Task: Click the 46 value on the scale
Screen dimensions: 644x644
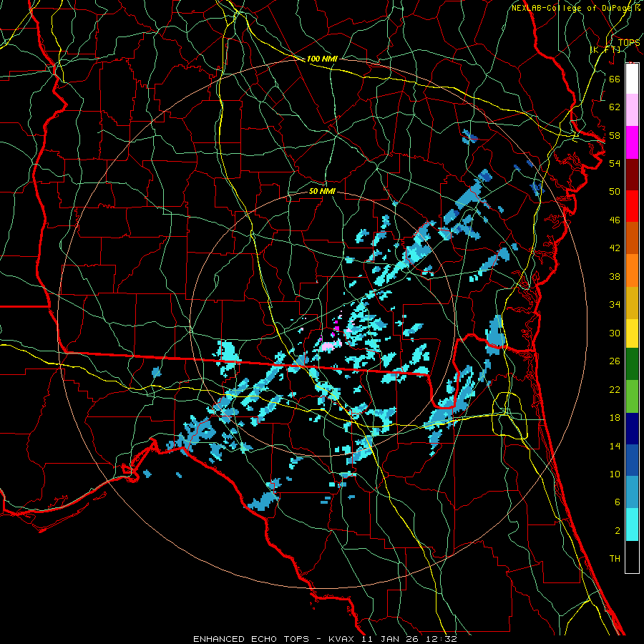Action: point(615,220)
